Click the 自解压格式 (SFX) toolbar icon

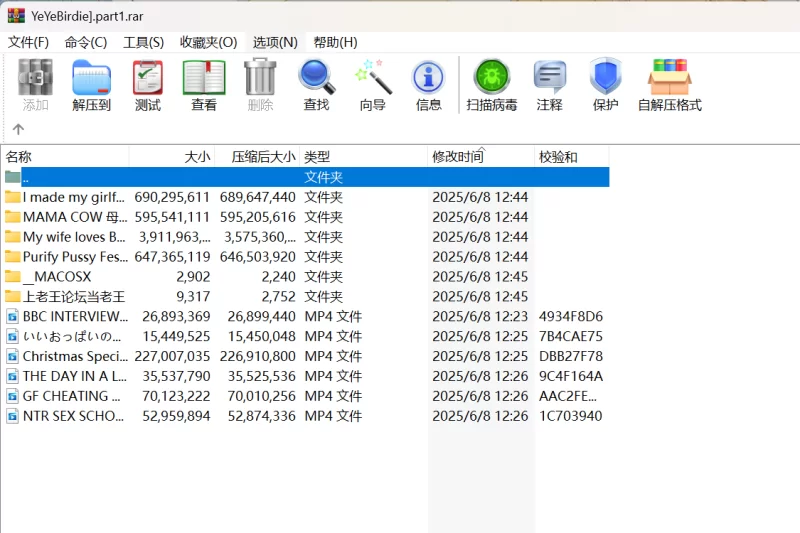coord(669,78)
